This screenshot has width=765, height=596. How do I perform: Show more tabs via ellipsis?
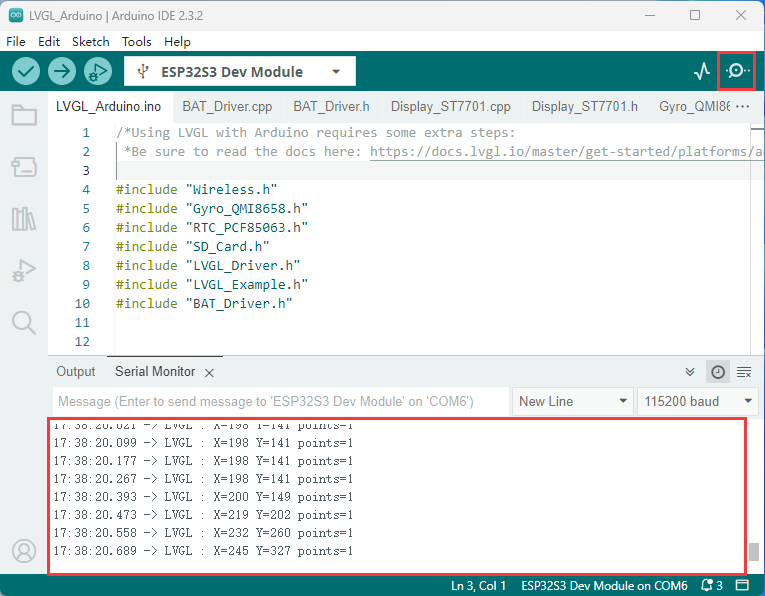click(742, 106)
